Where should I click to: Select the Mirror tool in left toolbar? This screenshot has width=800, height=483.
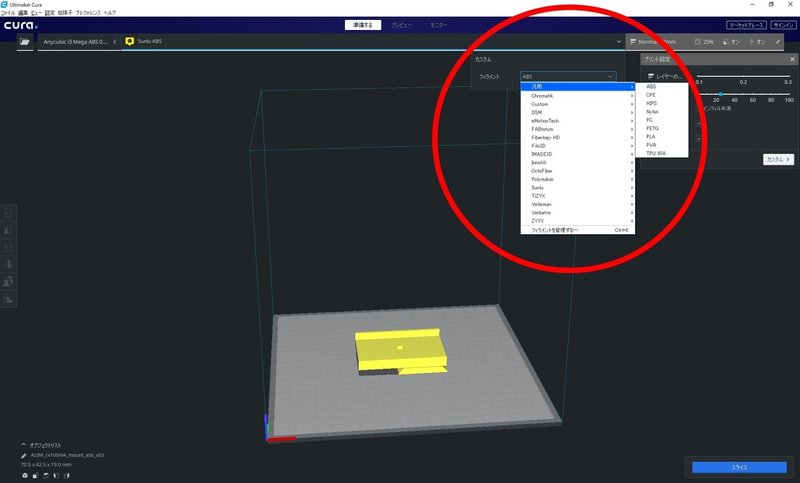tap(8, 264)
